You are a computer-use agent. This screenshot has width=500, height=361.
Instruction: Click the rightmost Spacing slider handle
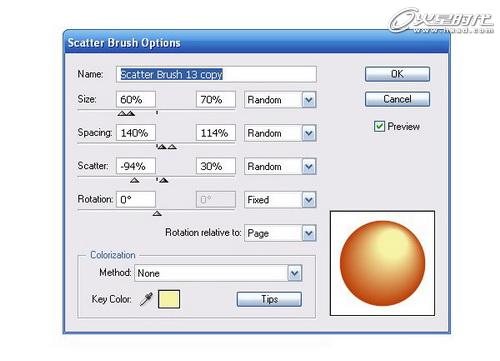point(172,147)
